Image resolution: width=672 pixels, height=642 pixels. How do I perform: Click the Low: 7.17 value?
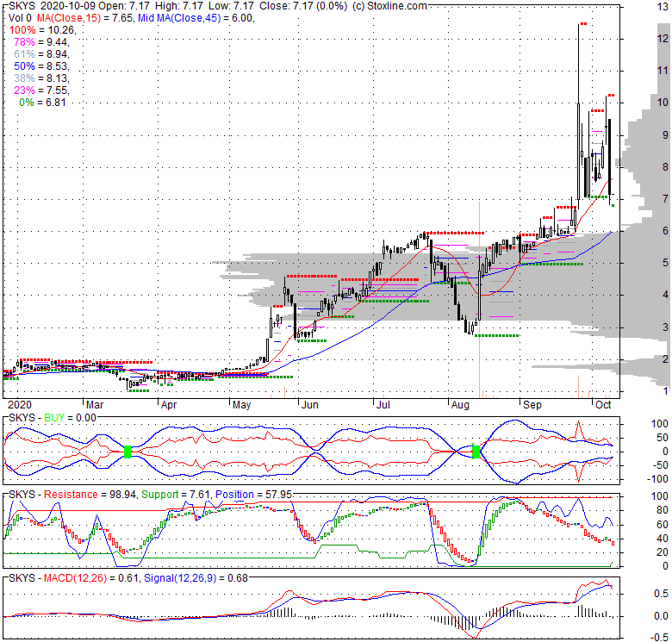tap(231, 6)
